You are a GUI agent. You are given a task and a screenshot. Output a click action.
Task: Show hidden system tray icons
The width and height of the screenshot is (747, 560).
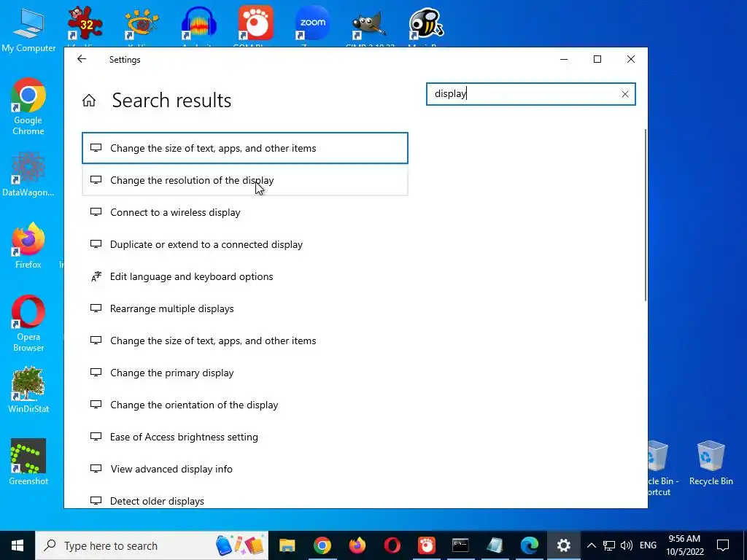coord(591,545)
